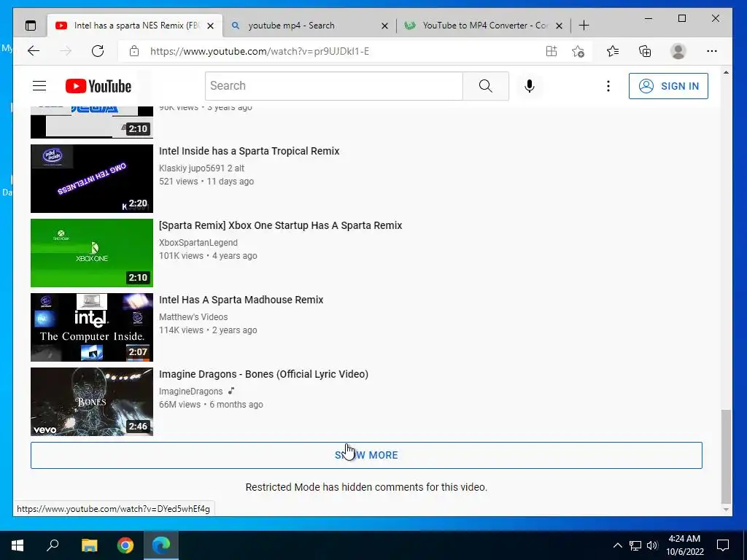Screen dimensions: 747x560
Task: Open File Explorer from taskbar
Action: (89, 545)
